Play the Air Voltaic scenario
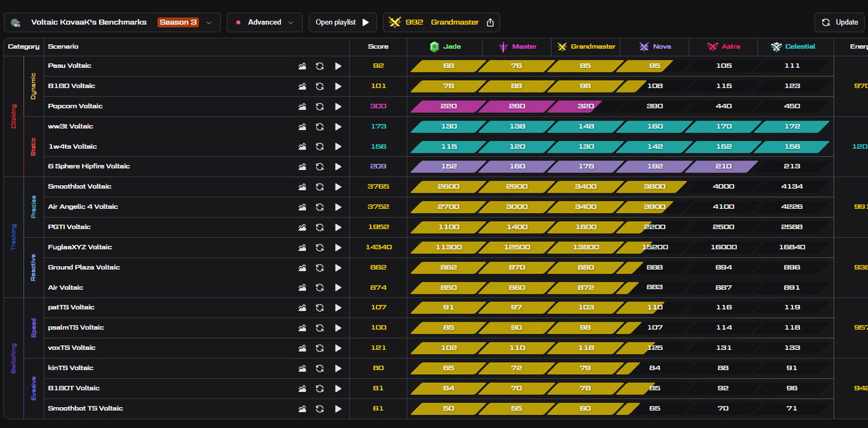 coord(338,288)
